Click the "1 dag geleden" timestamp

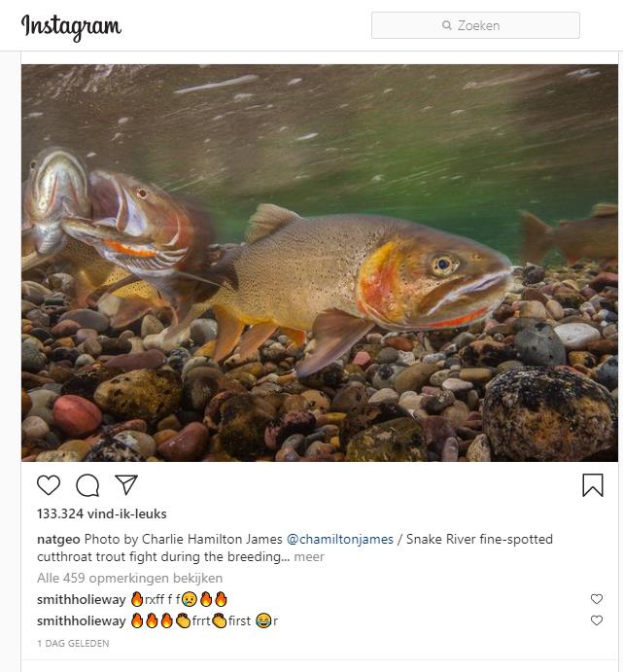(x=73, y=643)
